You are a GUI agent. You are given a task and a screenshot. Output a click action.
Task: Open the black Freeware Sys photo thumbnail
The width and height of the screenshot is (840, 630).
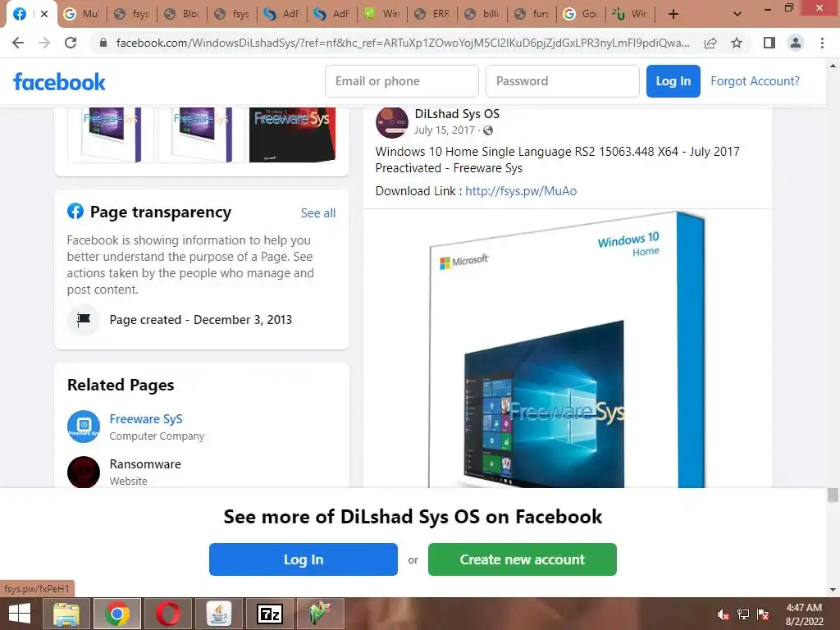(292, 135)
